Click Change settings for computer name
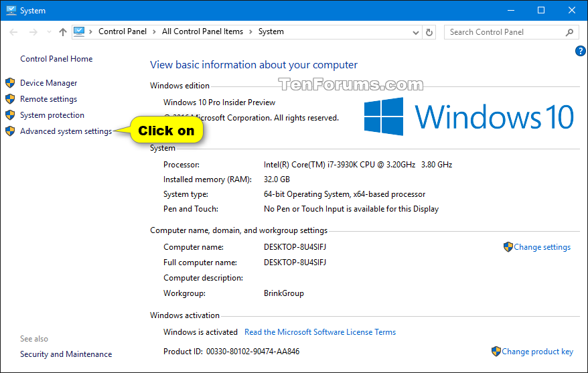 click(542, 247)
